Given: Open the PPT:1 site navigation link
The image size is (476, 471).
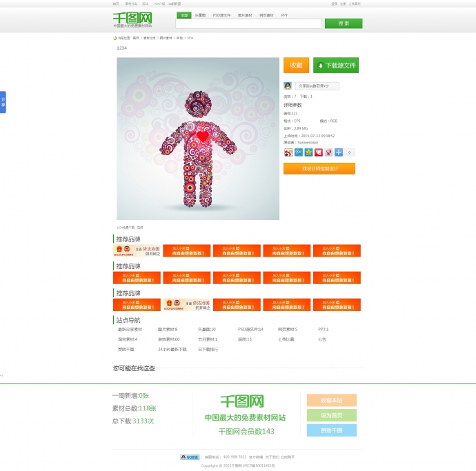Looking at the screenshot, I should [x=324, y=329].
